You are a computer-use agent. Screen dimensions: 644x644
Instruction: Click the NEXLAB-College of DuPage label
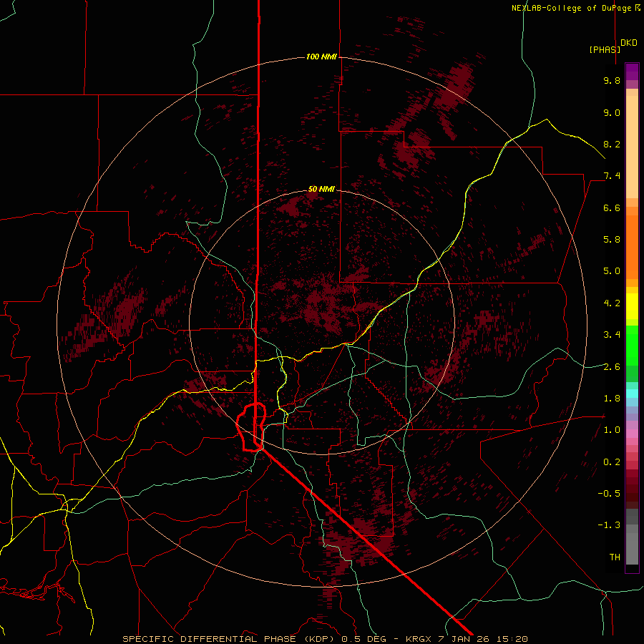(576, 8)
